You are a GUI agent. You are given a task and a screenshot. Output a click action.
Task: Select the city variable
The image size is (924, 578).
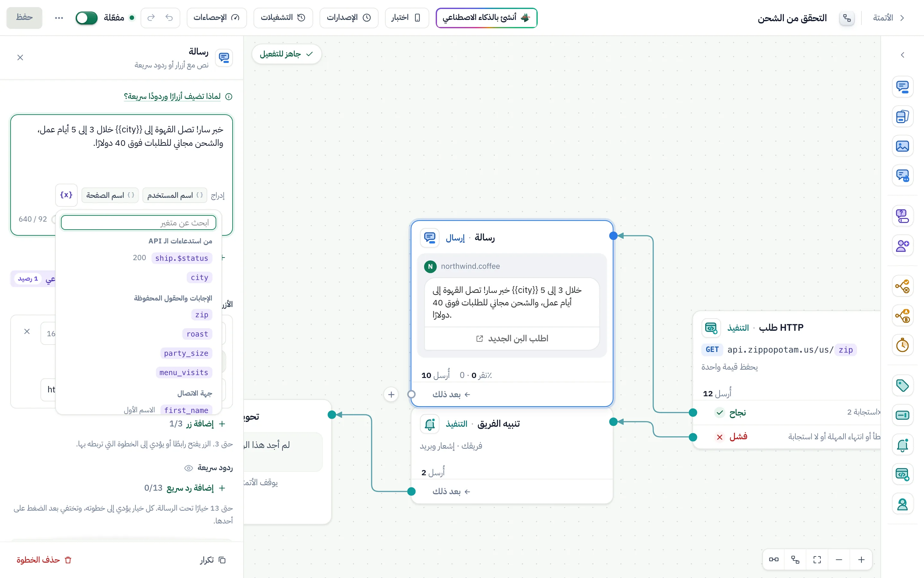pos(199,277)
